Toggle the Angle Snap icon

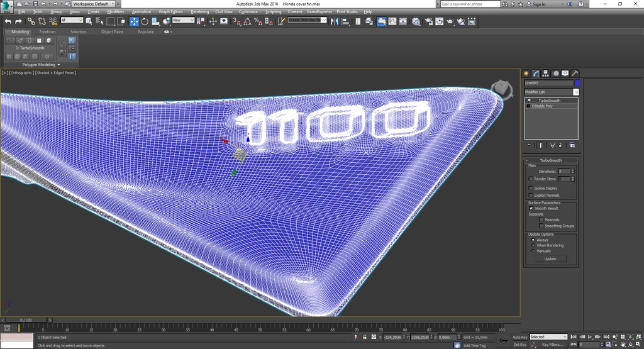pyautogui.click(x=247, y=21)
